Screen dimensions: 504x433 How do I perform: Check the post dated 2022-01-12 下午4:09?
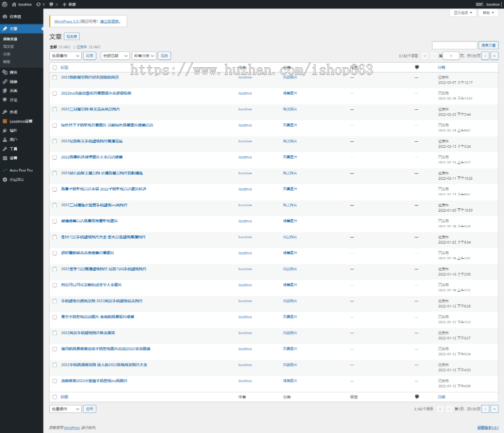pos(55,381)
